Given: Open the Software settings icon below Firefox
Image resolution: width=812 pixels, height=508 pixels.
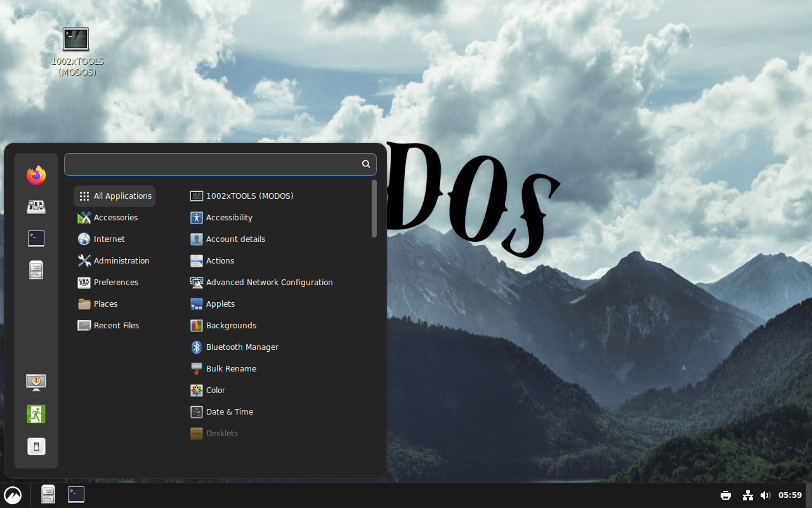Looking at the screenshot, I should tap(36, 206).
